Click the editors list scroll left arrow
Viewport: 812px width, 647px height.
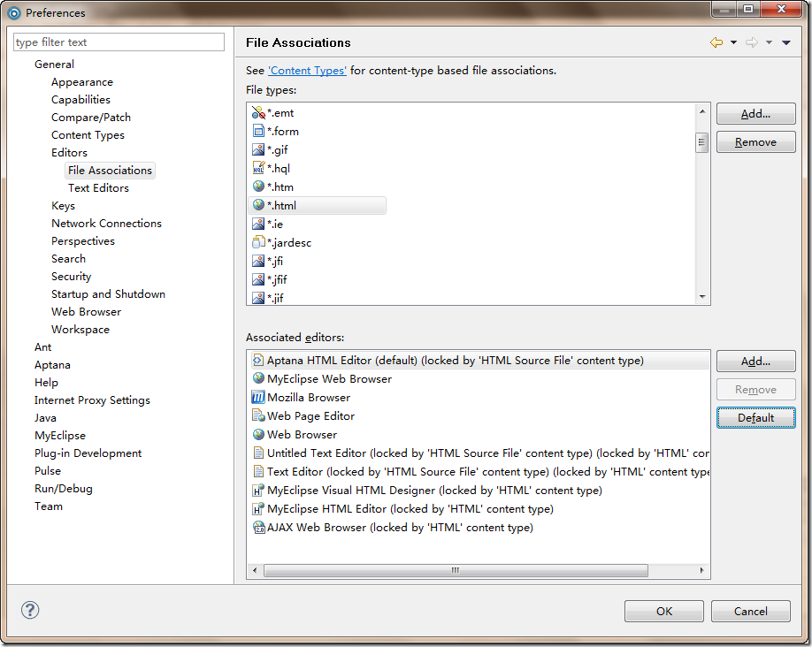click(x=254, y=570)
